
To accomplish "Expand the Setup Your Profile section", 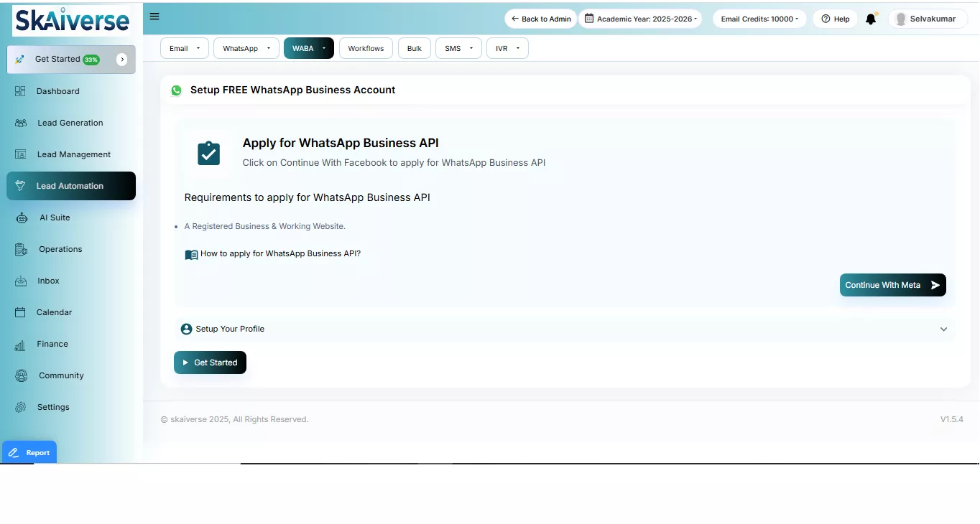I will [x=943, y=329].
